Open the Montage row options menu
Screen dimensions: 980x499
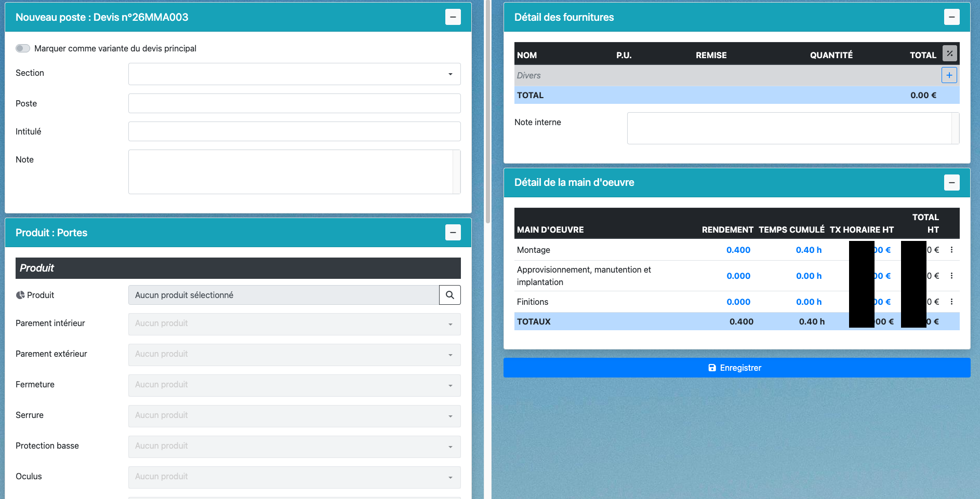[951, 250]
